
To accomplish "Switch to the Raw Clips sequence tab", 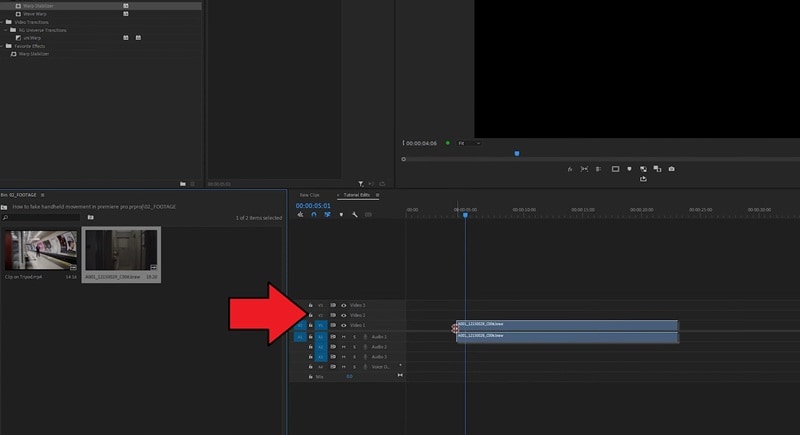I will click(309, 195).
